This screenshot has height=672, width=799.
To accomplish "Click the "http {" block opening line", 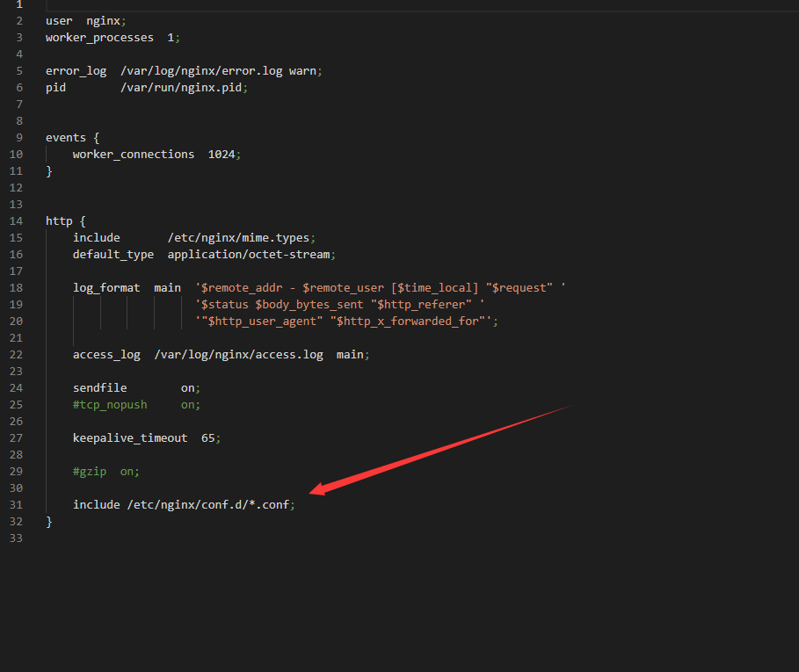I will [66, 221].
